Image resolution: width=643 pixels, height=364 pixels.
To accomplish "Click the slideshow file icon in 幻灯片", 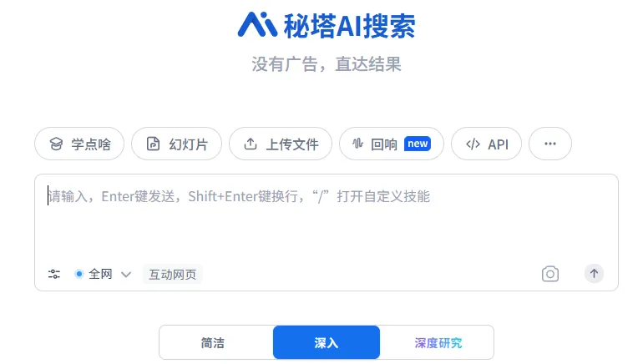I will point(153,144).
